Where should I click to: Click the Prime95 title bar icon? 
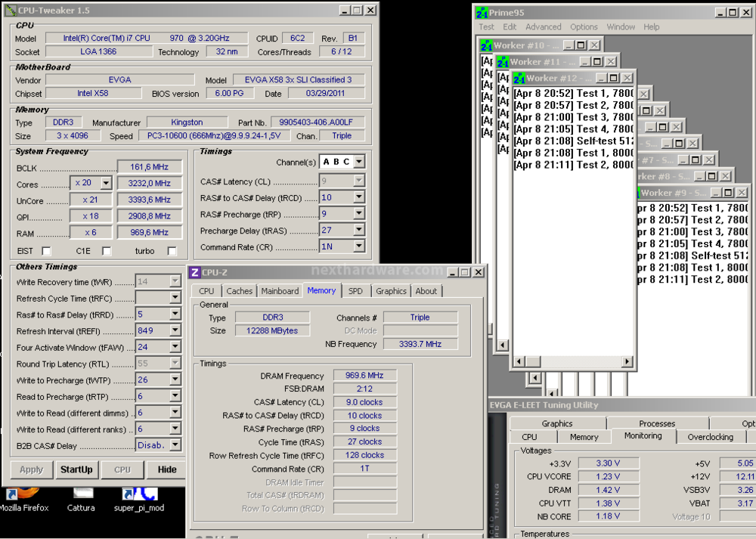point(482,13)
